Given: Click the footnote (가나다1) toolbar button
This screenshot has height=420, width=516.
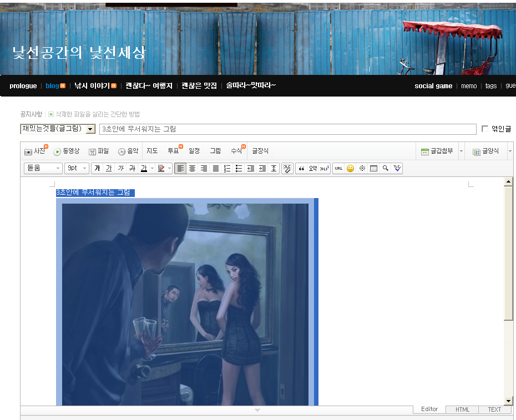Looking at the screenshot, I should (325, 168).
